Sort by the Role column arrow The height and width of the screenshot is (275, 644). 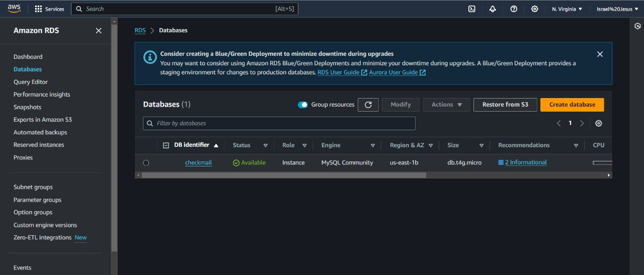tap(304, 146)
